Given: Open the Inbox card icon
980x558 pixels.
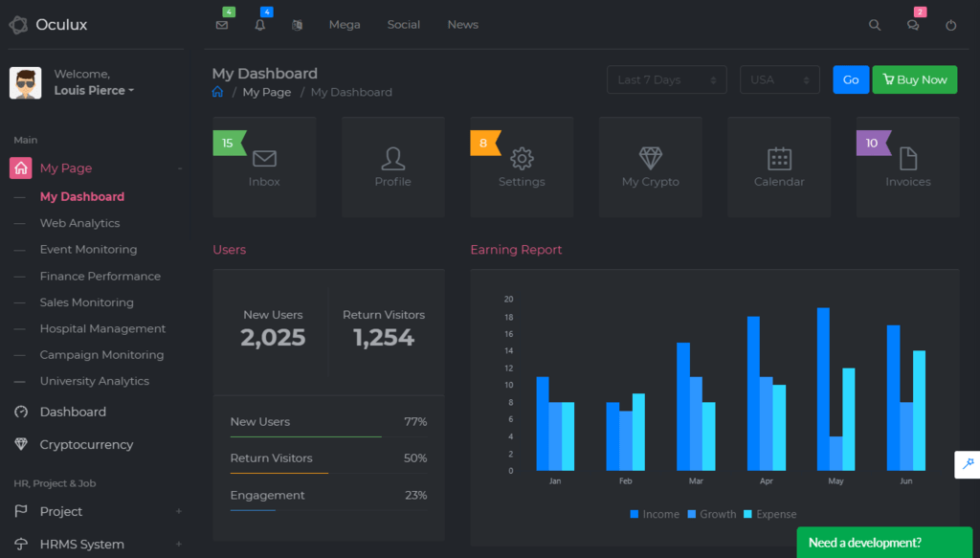Looking at the screenshot, I should (x=264, y=157).
